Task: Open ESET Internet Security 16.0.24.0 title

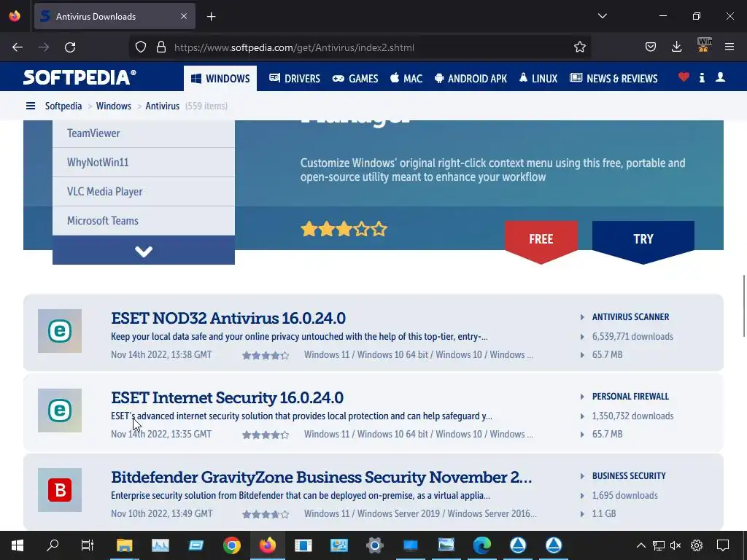Action: [228, 397]
